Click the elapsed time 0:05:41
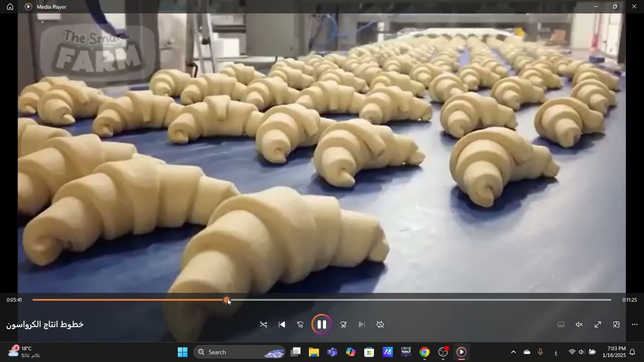The width and height of the screenshot is (644, 362). click(x=14, y=300)
